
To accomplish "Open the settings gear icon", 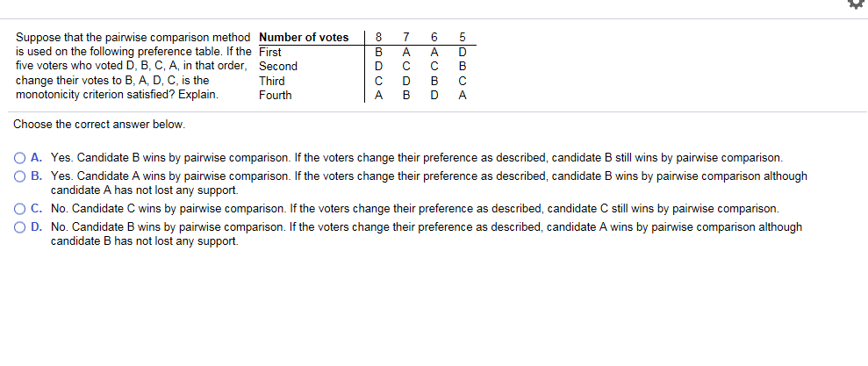I will pyautogui.click(x=858, y=4).
